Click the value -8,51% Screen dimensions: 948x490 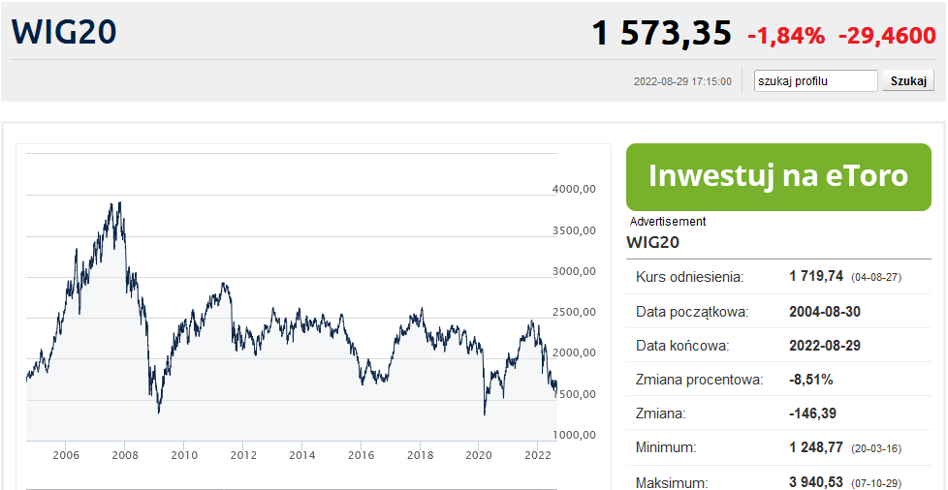click(811, 380)
